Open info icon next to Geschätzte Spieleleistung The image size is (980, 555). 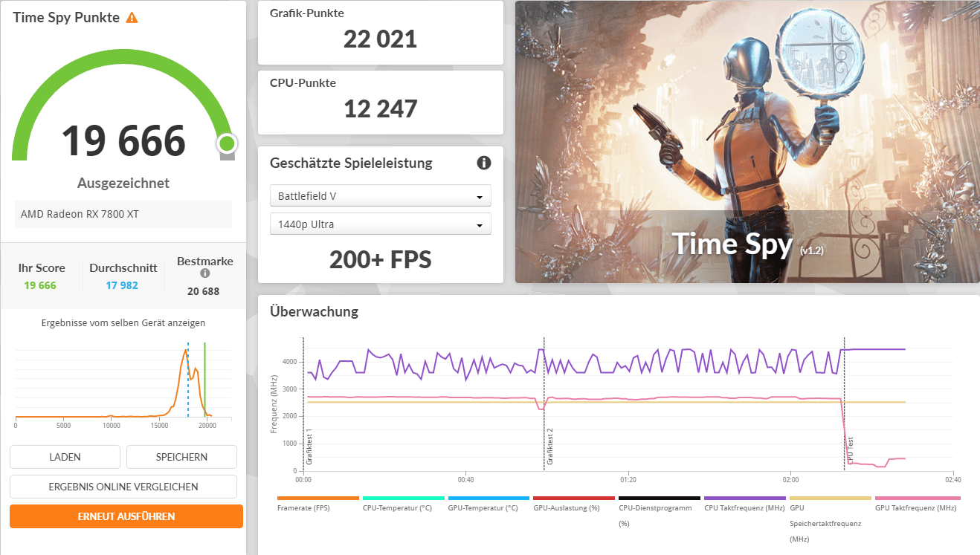[x=483, y=163]
